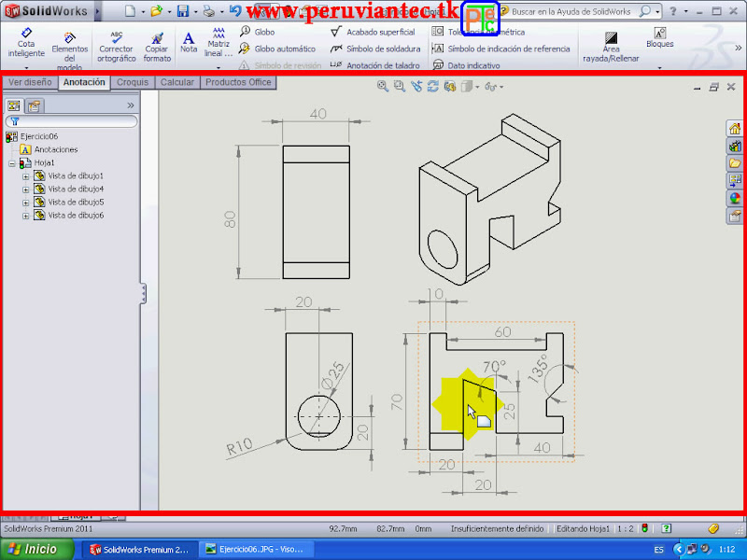
Task: Expand Vista de dibujo6 node
Action: (x=26, y=217)
